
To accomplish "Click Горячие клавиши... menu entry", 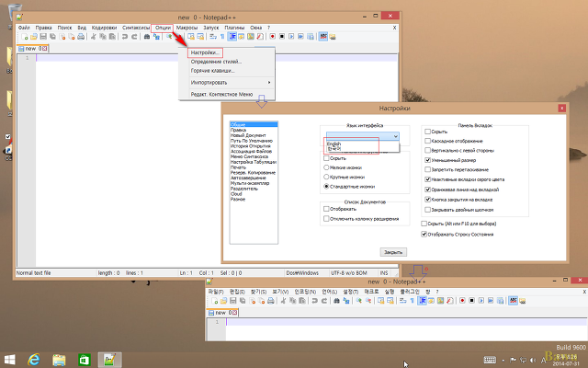I will (212, 71).
